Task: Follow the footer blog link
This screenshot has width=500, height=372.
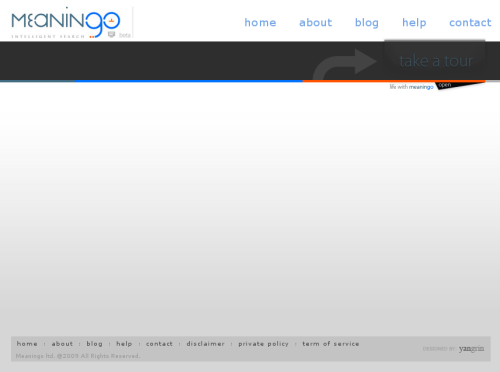Action: 94,344
